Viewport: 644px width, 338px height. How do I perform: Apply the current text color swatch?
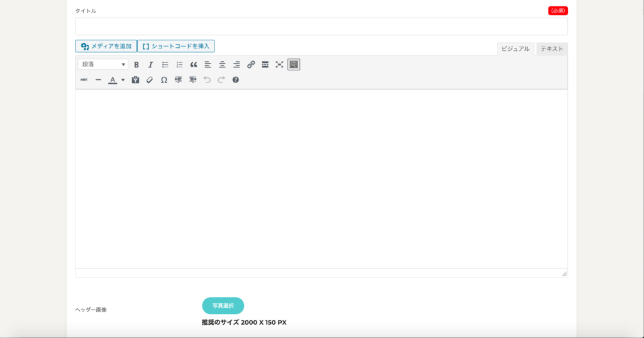tap(113, 80)
